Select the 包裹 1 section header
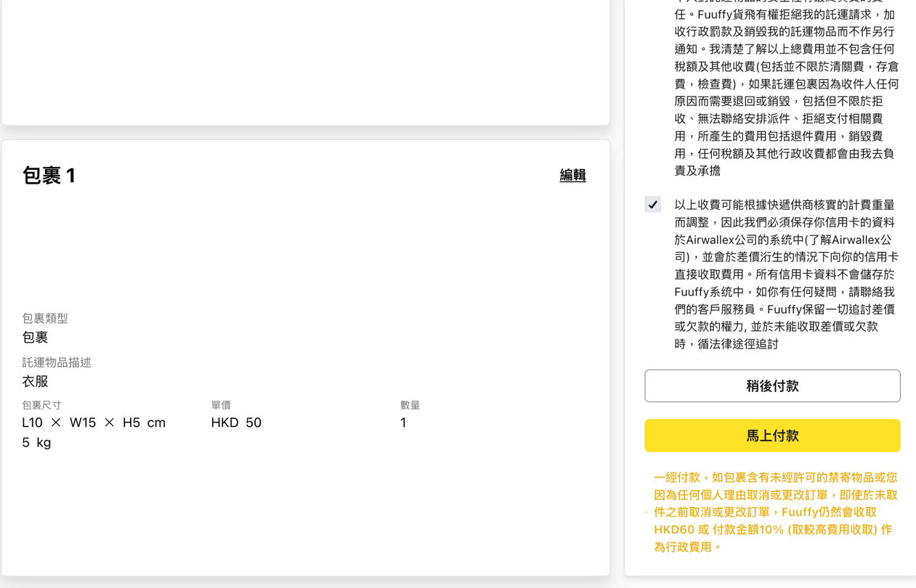Image resolution: width=916 pixels, height=588 pixels. click(49, 175)
